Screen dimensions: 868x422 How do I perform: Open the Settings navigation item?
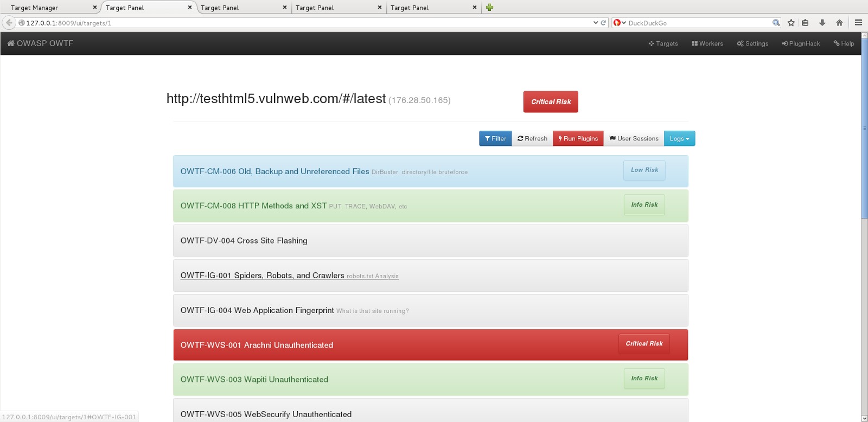tap(752, 43)
